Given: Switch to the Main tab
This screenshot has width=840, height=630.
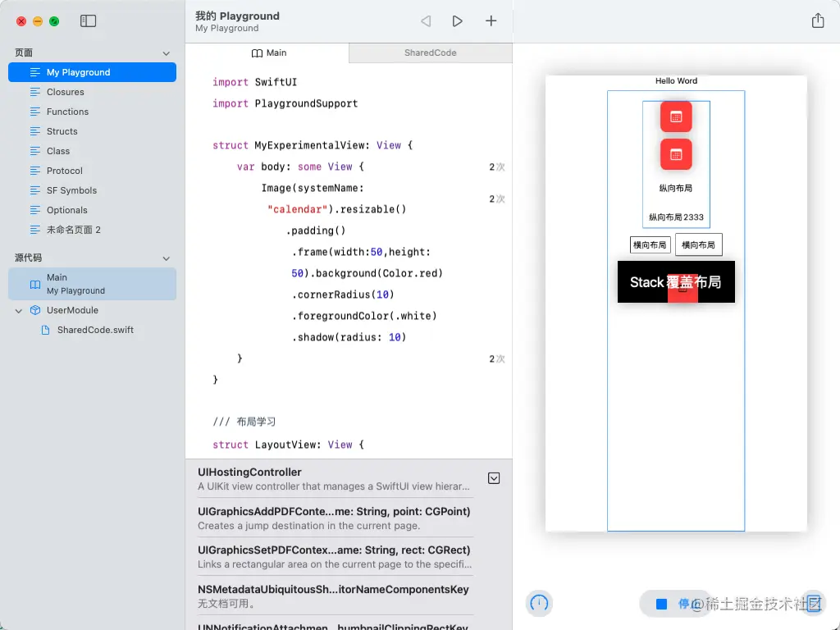Looking at the screenshot, I should point(268,52).
